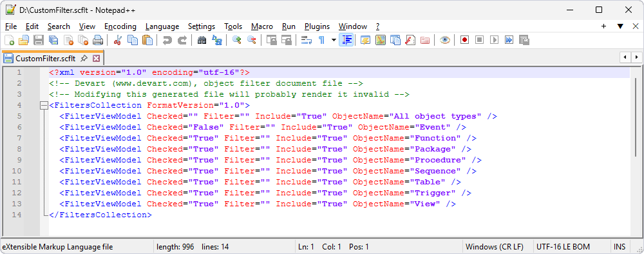Click the Open file folder icon
644x254 pixels.
click(24, 40)
